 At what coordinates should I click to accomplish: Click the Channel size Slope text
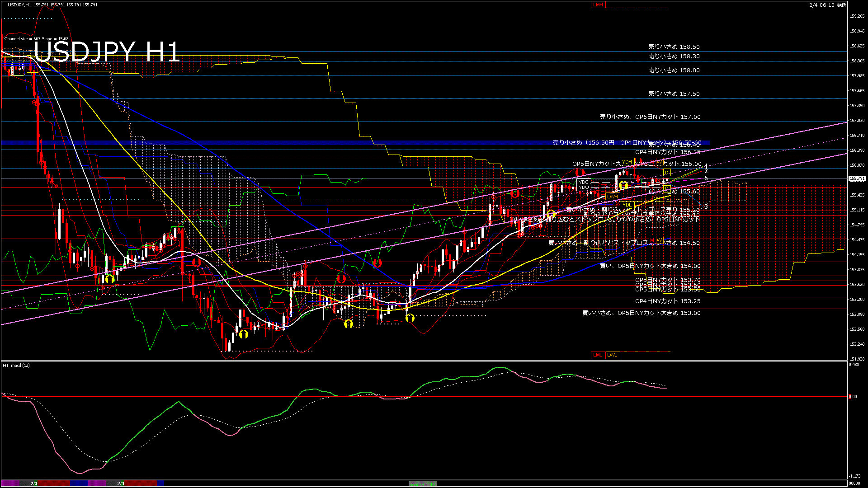click(x=36, y=39)
